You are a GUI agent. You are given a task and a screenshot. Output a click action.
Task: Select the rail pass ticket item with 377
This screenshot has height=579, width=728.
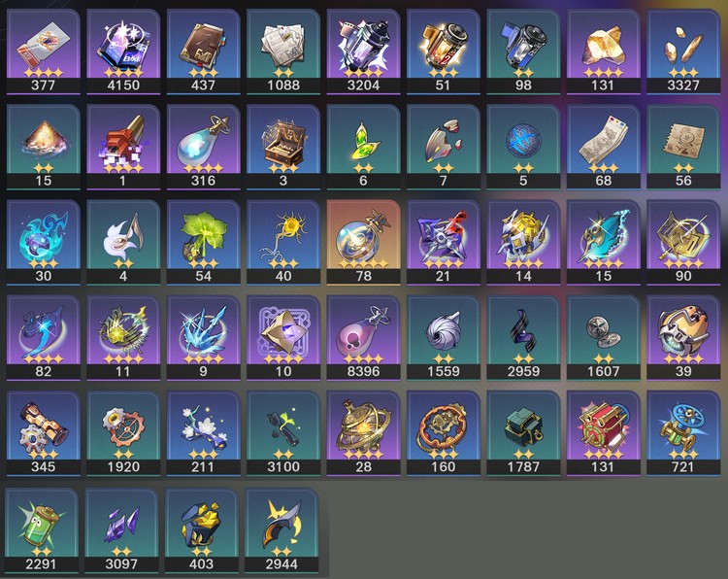point(43,51)
